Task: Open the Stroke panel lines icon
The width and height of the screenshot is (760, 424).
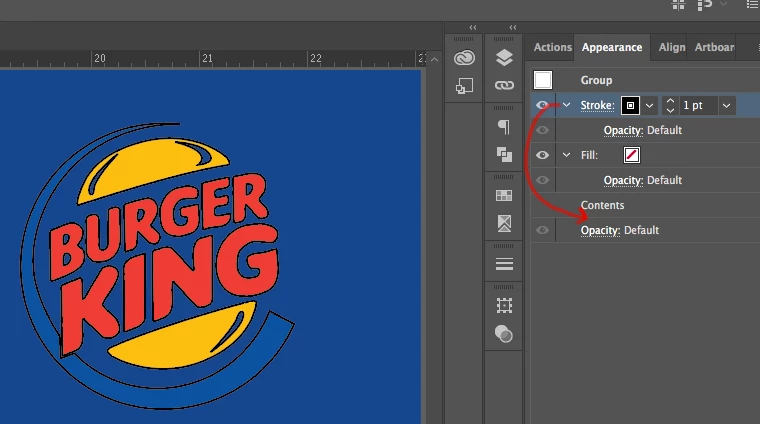Action: coord(504,264)
